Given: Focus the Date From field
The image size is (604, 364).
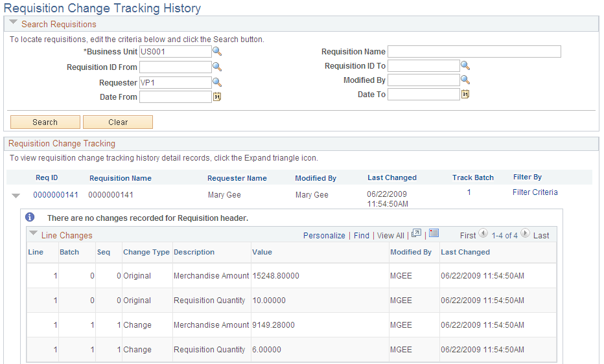Looking at the screenshot, I should [175, 97].
